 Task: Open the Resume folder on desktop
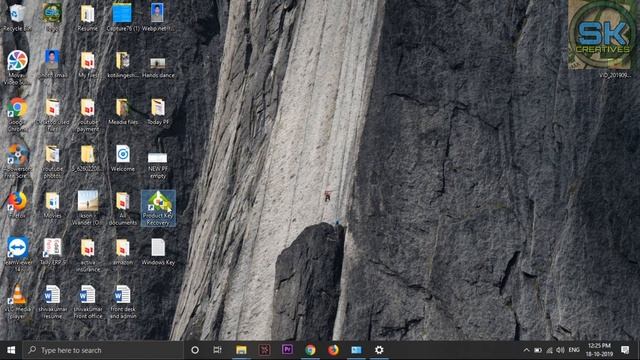(87, 18)
